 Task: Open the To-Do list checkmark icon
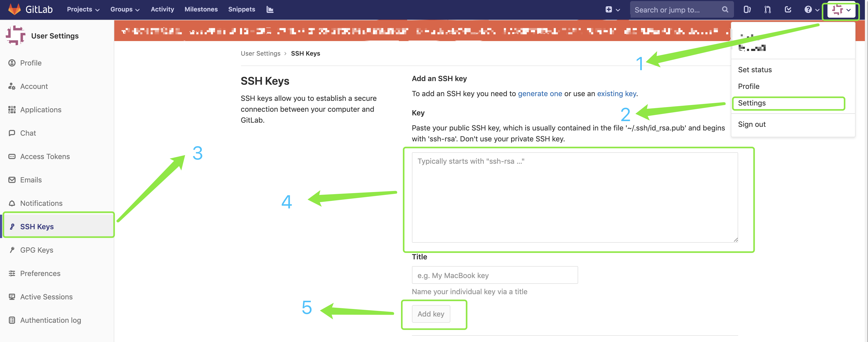[x=787, y=9]
